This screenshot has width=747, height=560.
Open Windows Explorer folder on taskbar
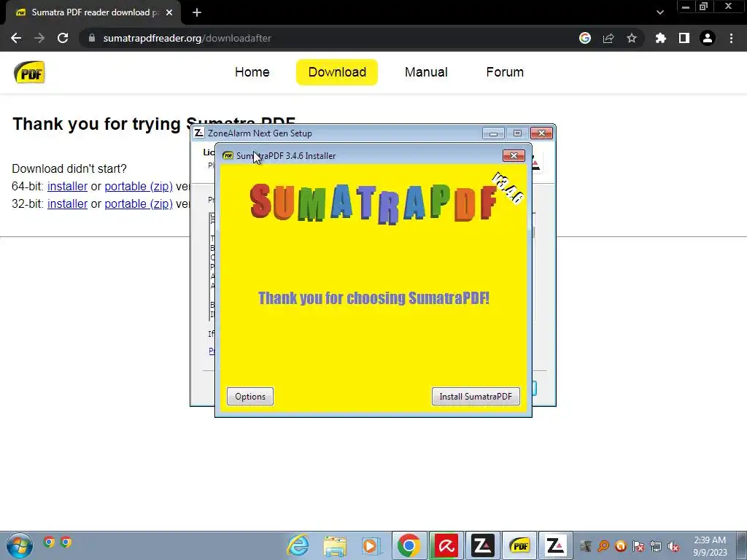coord(335,545)
